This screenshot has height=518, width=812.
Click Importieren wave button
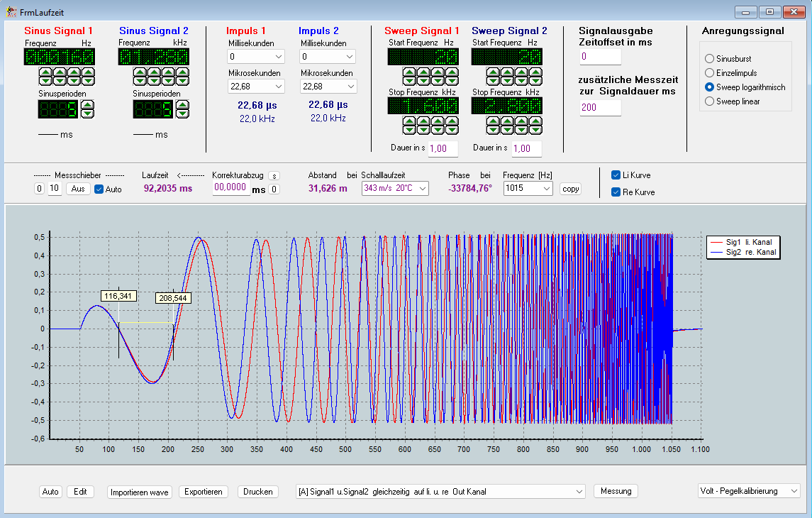tap(139, 492)
